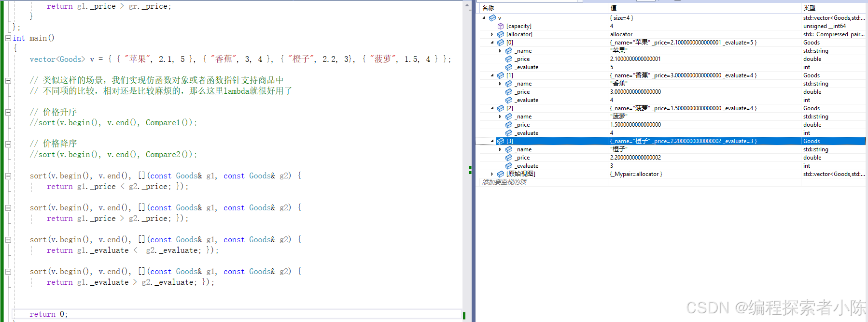Screen dimensions: 868x322
Task: Click the field icon of _name valued "菠萝"
Action: click(509, 117)
